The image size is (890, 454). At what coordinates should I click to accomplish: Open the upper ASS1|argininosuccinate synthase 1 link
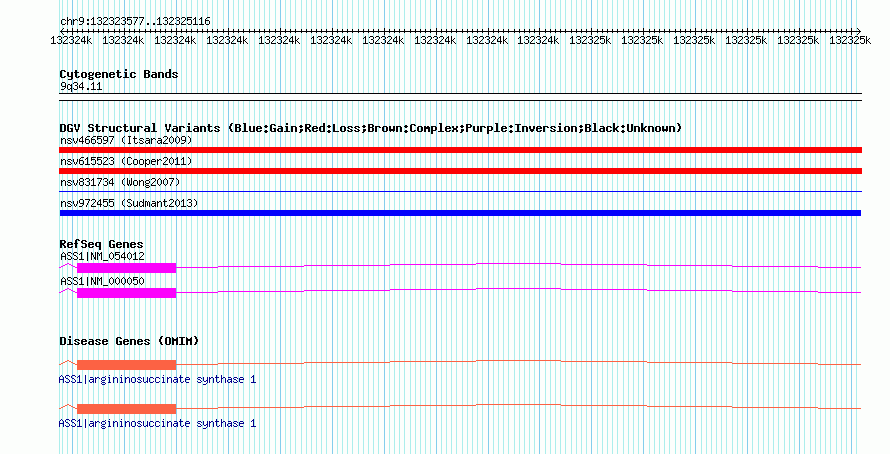157,379
